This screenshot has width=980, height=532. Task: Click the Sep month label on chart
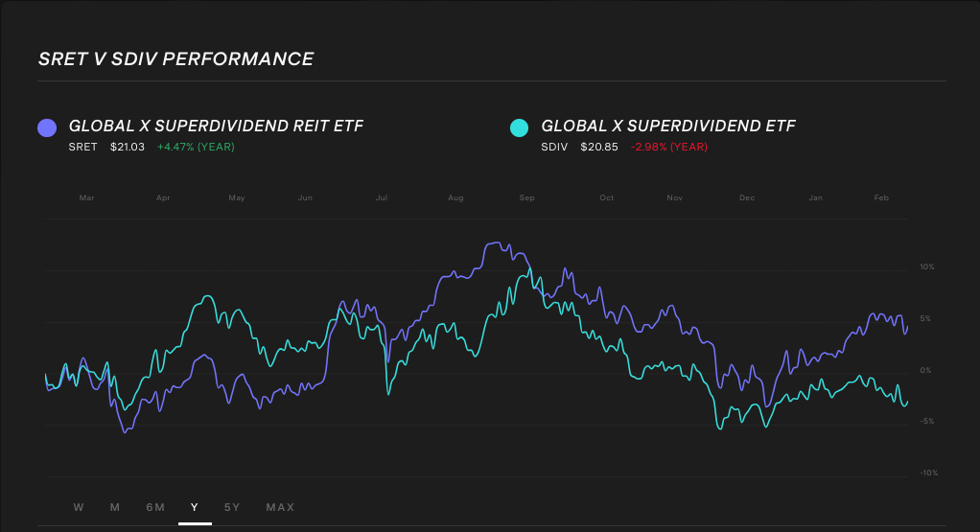(x=526, y=198)
